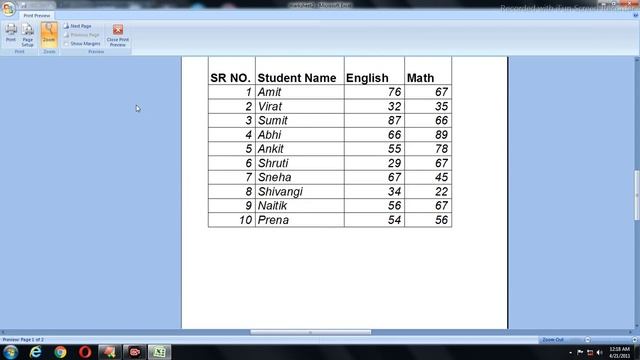Click Ankit's Math score 78
This screenshot has width=640, height=360.
click(x=441, y=149)
